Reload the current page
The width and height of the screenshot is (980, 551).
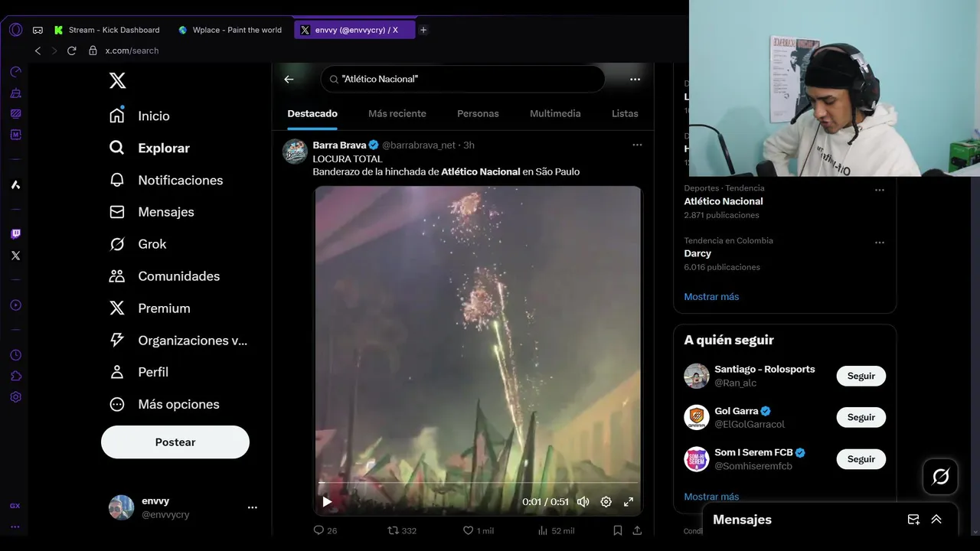(71, 51)
